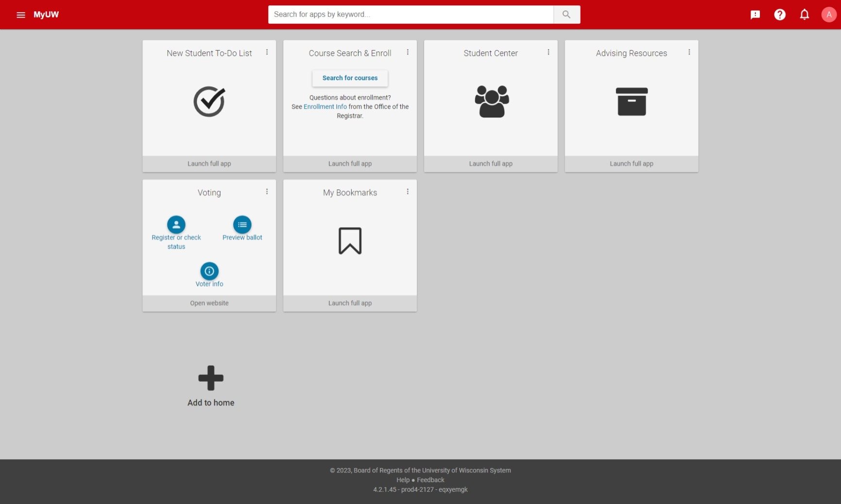The image size is (841, 504).
Task: Click the Register or check status person icon
Action: coord(176,224)
